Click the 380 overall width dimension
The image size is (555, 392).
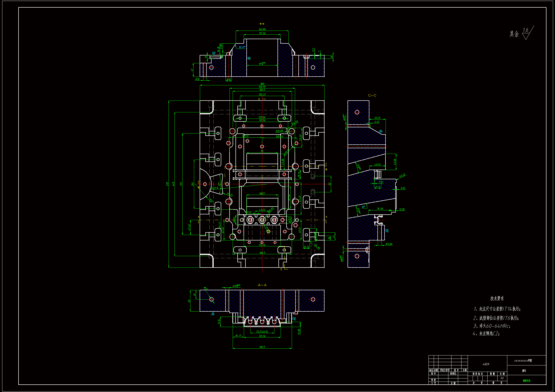click(262, 84)
